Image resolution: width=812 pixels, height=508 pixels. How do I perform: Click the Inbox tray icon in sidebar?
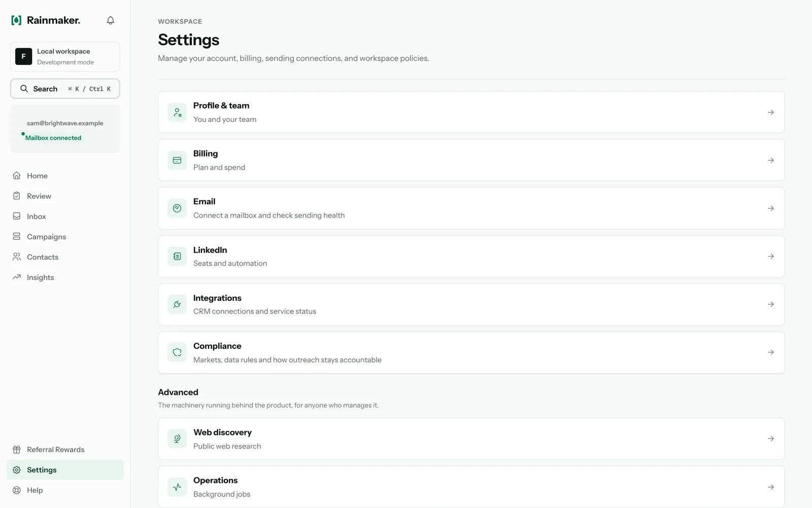[x=17, y=216]
